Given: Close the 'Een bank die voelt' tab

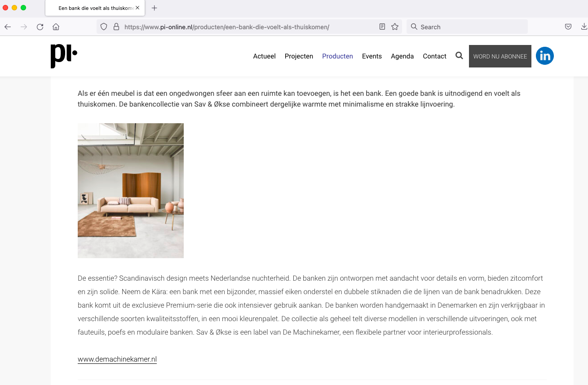Looking at the screenshot, I should 137,8.
